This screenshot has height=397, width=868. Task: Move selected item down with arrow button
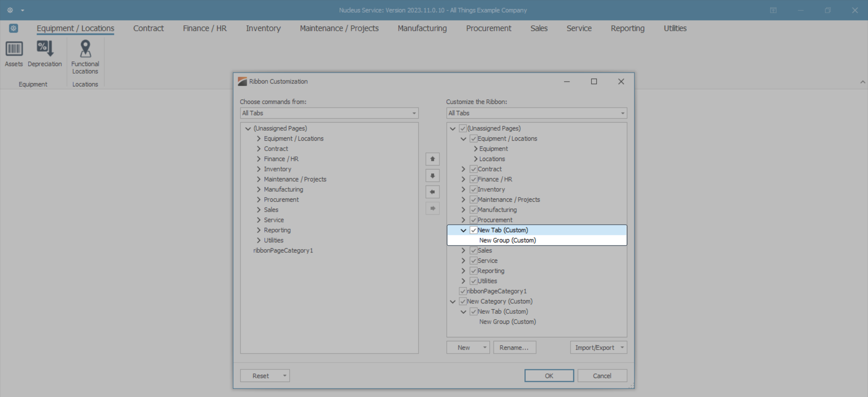(x=433, y=175)
